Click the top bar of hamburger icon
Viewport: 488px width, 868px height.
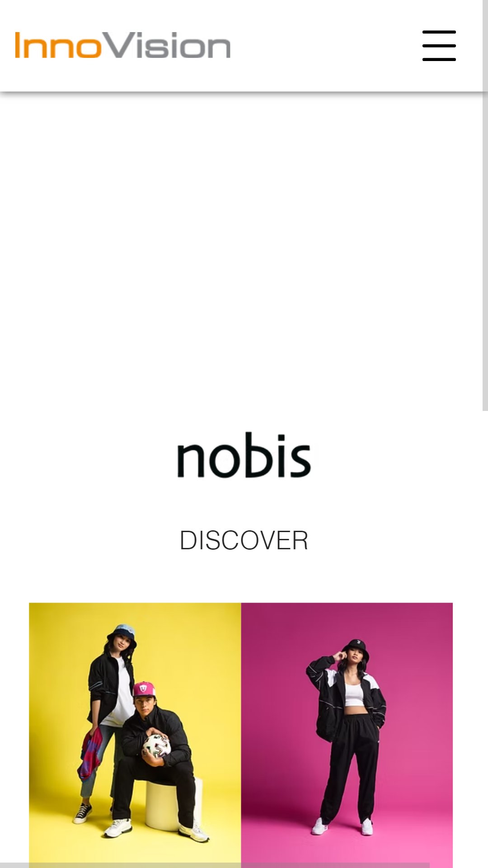[x=439, y=32]
